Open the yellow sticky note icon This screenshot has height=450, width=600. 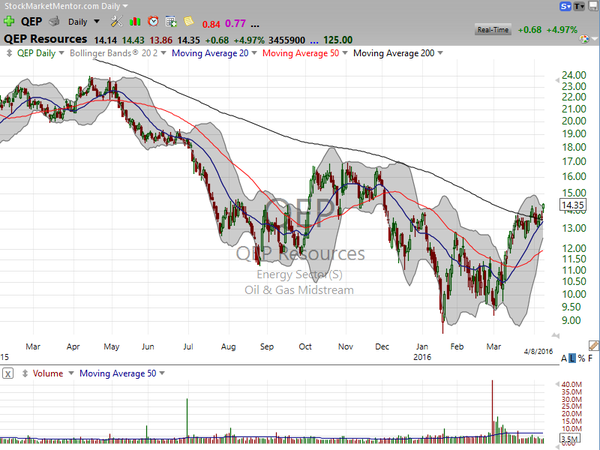click(x=189, y=21)
